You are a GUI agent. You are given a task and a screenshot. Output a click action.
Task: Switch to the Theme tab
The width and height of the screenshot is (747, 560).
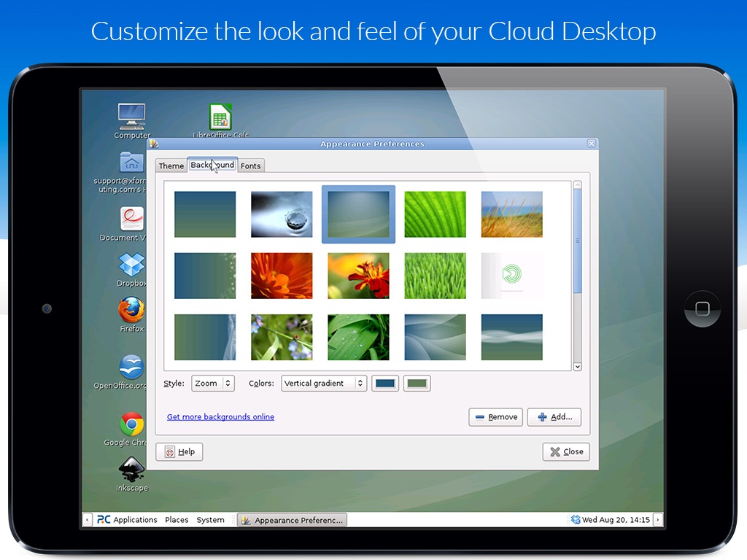(171, 166)
